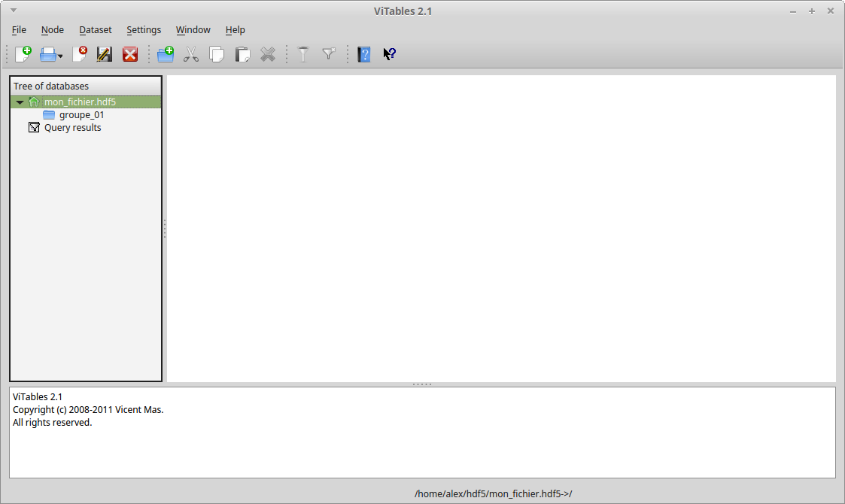Collapse the mon_fichier.hdf5 tree node

20,102
